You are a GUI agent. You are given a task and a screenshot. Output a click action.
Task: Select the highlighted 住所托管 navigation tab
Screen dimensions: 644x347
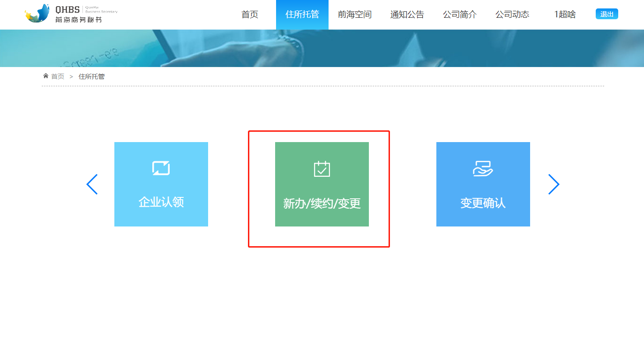(302, 15)
